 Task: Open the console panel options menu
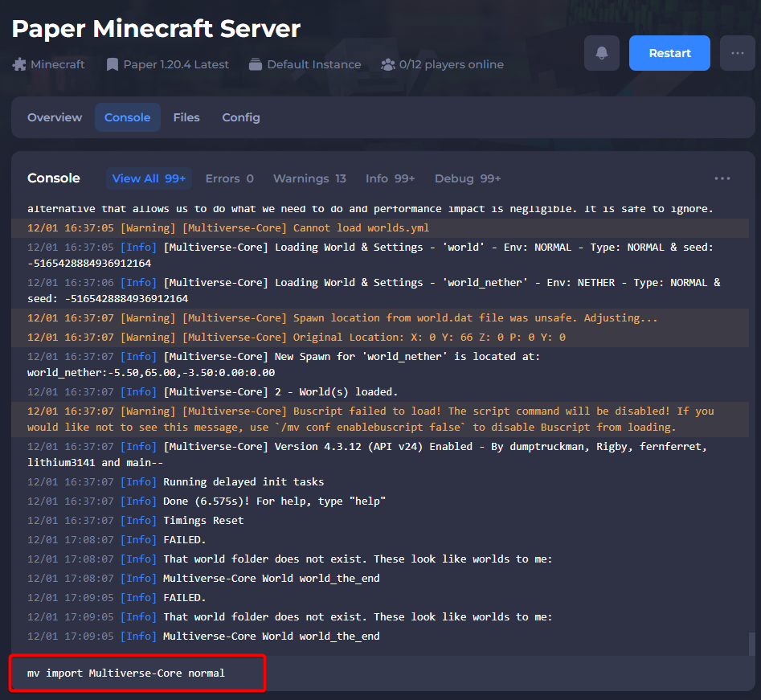point(722,178)
